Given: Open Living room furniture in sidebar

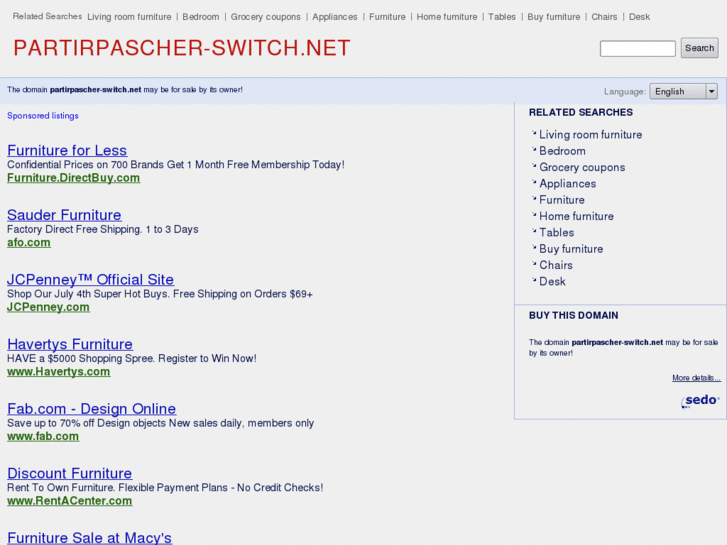Looking at the screenshot, I should point(591,135).
